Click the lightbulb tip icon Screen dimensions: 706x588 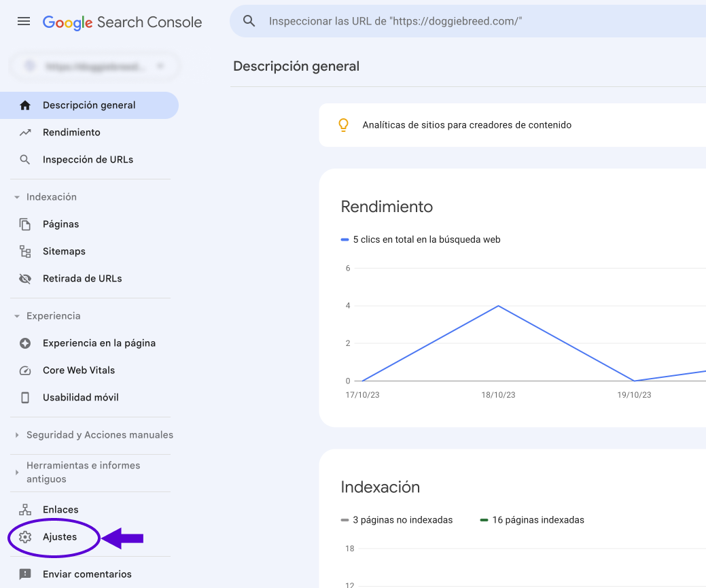pyautogui.click(x=344, y=125)
